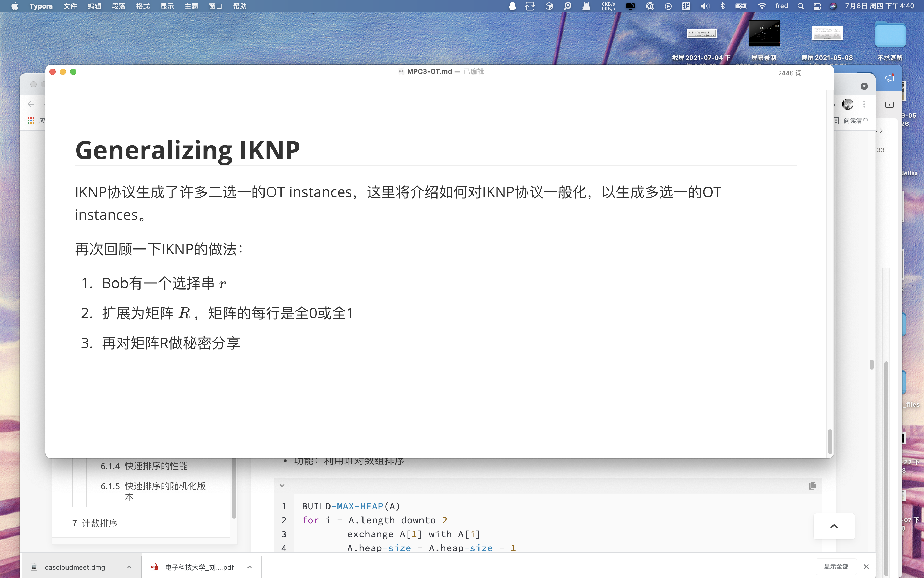Open the browser apps grid icon
The image size is (924, 578).
(31, 121)
